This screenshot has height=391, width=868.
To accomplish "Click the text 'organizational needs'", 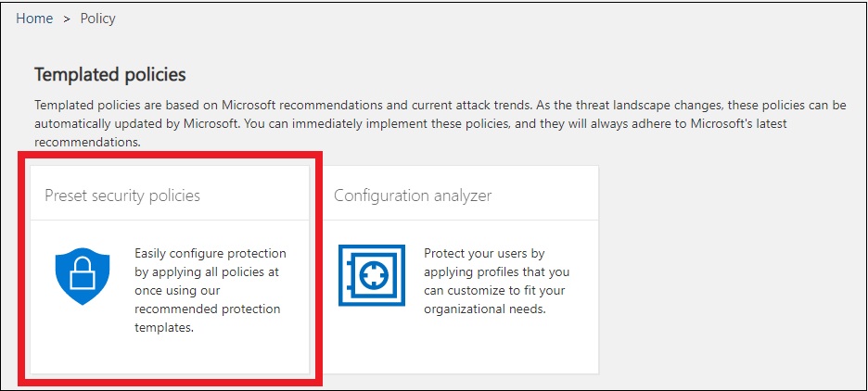I will pos(485,309).
